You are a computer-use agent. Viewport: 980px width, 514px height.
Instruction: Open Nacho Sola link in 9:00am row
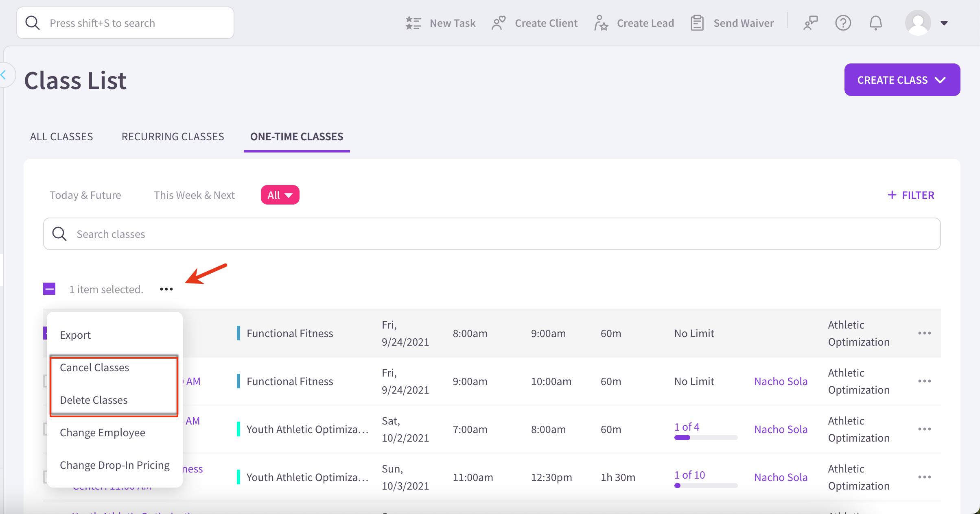pyautogui.click(x=781, y=381)
